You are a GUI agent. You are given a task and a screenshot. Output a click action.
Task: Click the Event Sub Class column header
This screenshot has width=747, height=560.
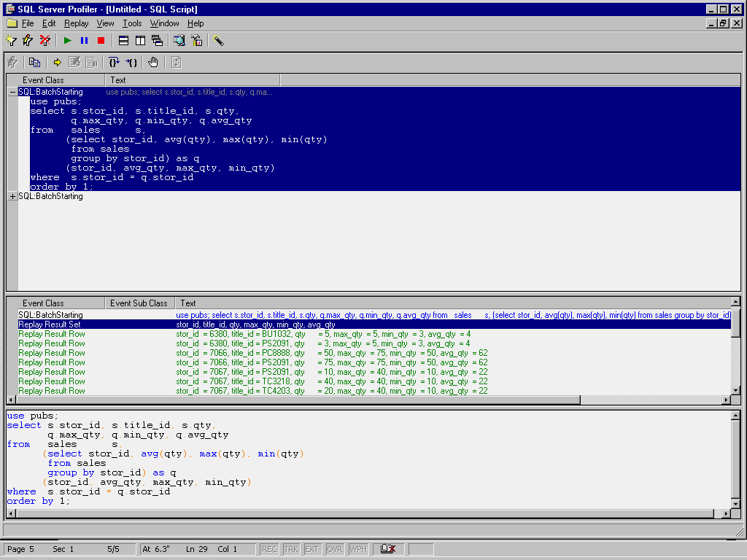click(x=139, y=303)
